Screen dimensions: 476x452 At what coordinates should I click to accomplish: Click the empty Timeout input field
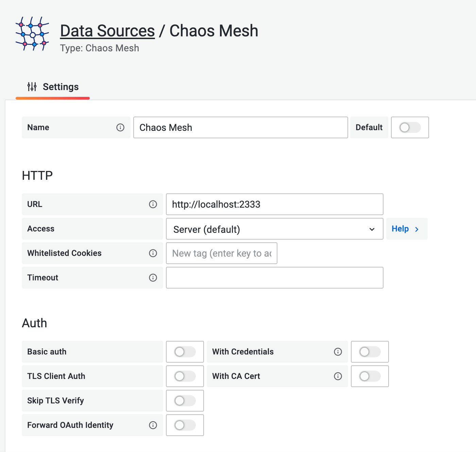click(x=274, y=278)
